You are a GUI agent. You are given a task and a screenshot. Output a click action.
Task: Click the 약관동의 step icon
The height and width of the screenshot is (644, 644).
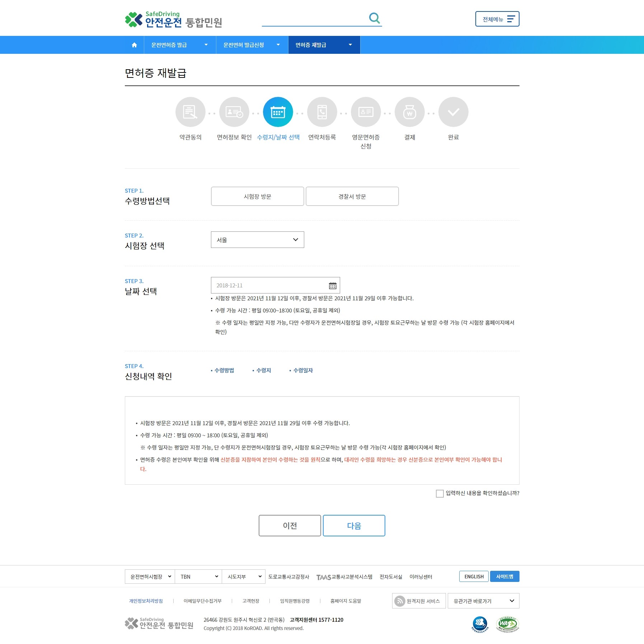(x=191, y=112)
